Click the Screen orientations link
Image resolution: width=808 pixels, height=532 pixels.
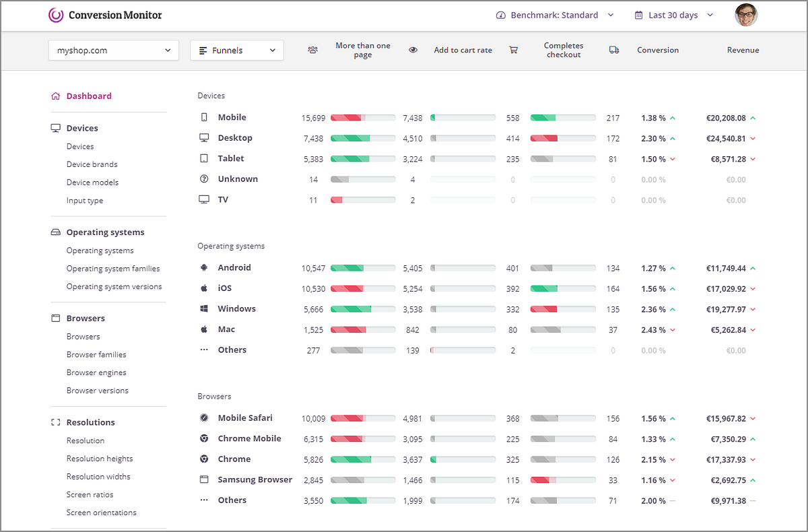pyautogui.click(x=101, y=512)
